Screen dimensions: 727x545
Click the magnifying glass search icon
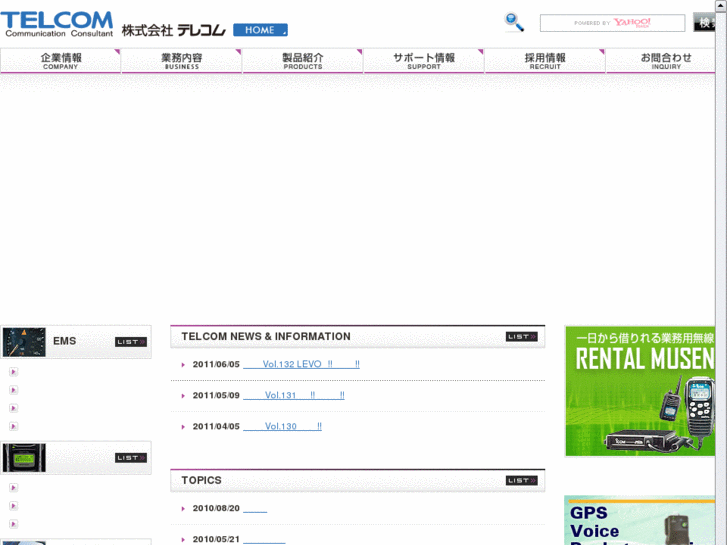click(x=514, y=22)
